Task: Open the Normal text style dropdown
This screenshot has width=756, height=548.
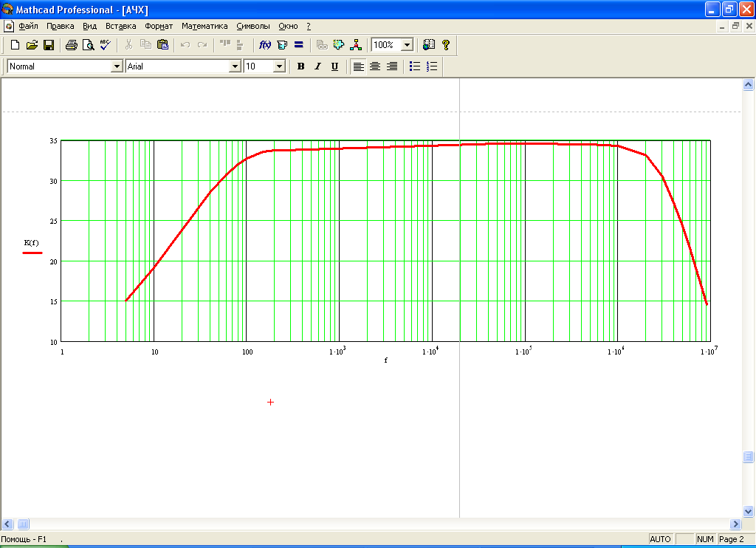Action: pyautogui.click(x=116, y=66)
